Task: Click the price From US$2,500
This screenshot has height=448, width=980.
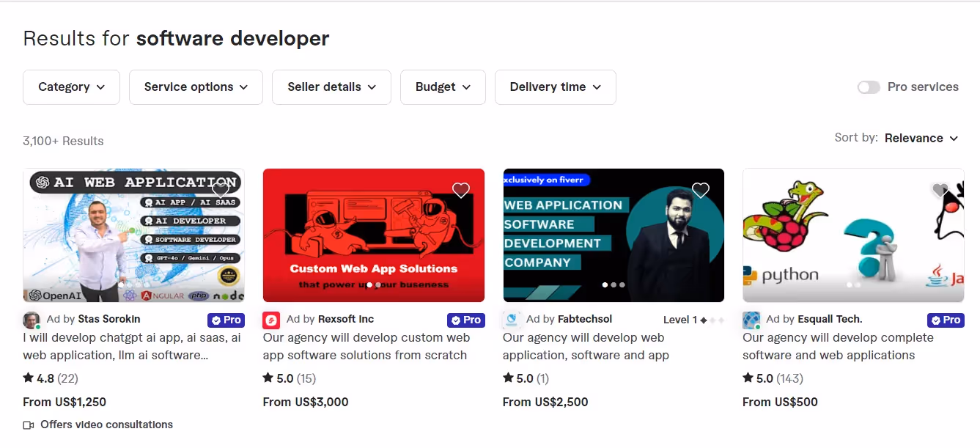Action: click(545, 402)
